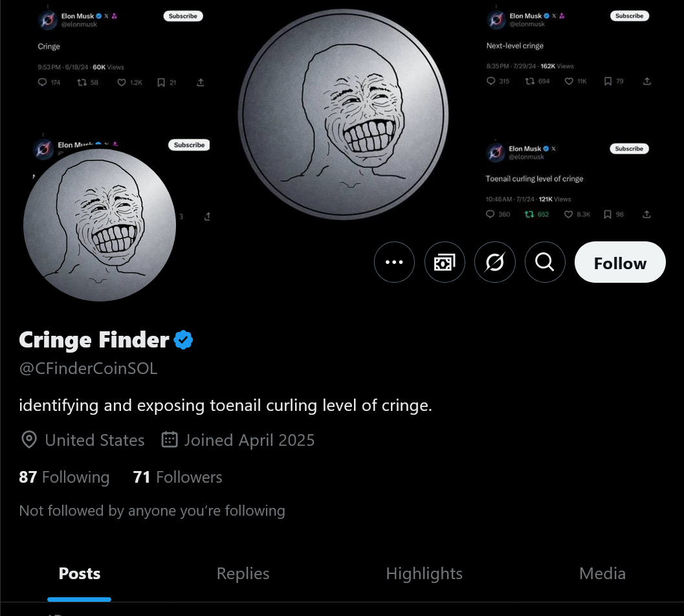Switch to the Replies tab
684x616 pixels.
pos(243,573)
